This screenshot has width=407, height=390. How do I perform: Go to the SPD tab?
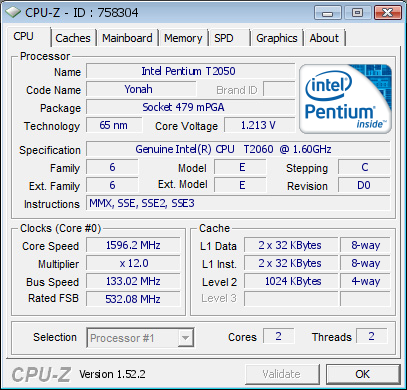229,38
